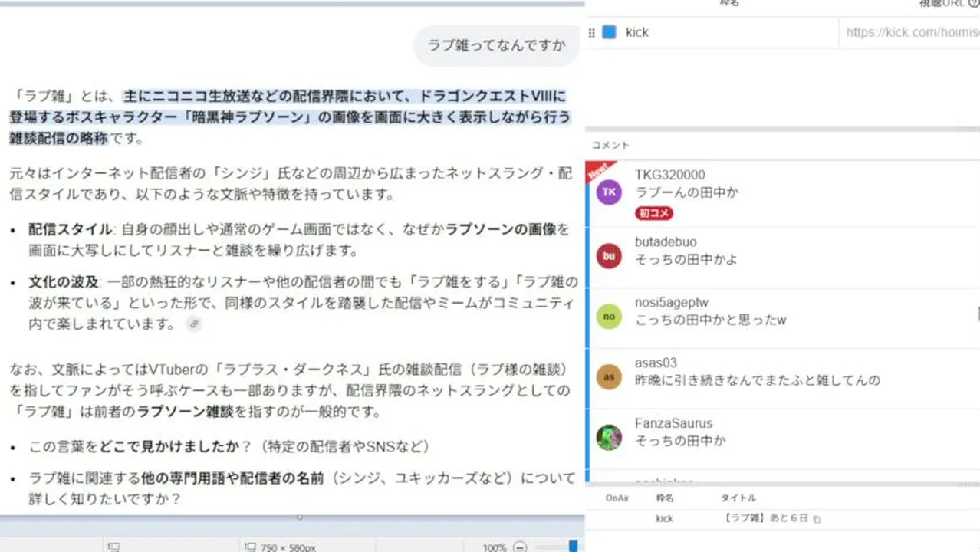Click the username butadebuo

coord(666,242)
